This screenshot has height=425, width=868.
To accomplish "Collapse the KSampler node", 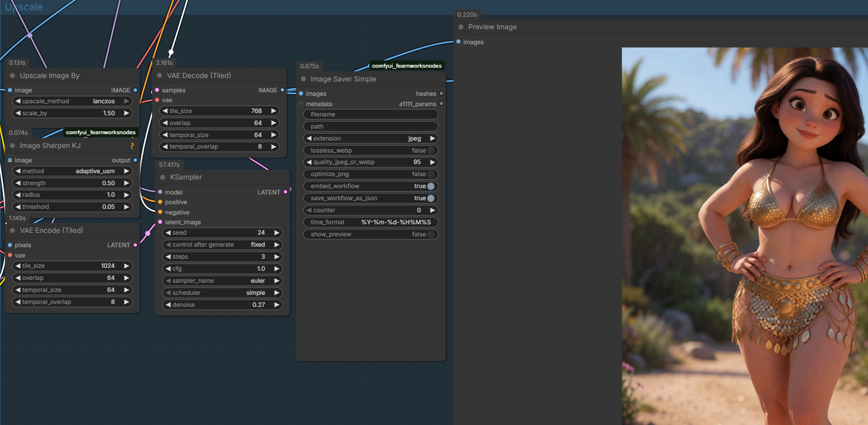I will 163,177.
